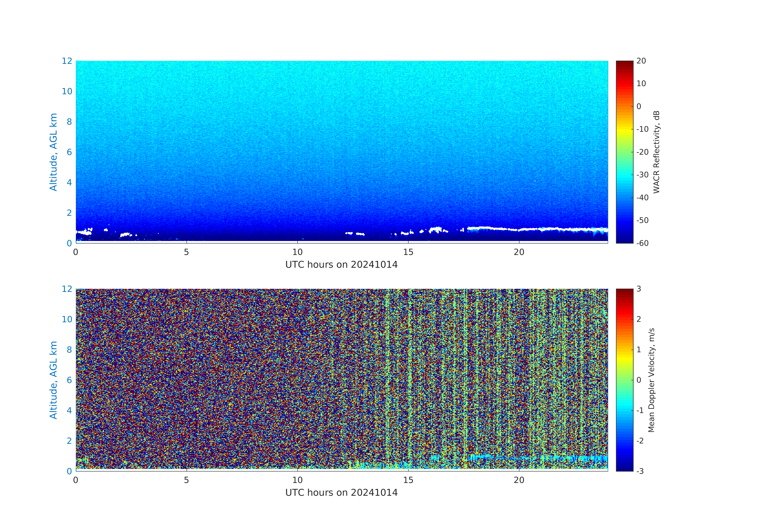Screen dimensions: 775x532
Task: Click the Mean Doppler Velocity colorbar
Action: 624,380
